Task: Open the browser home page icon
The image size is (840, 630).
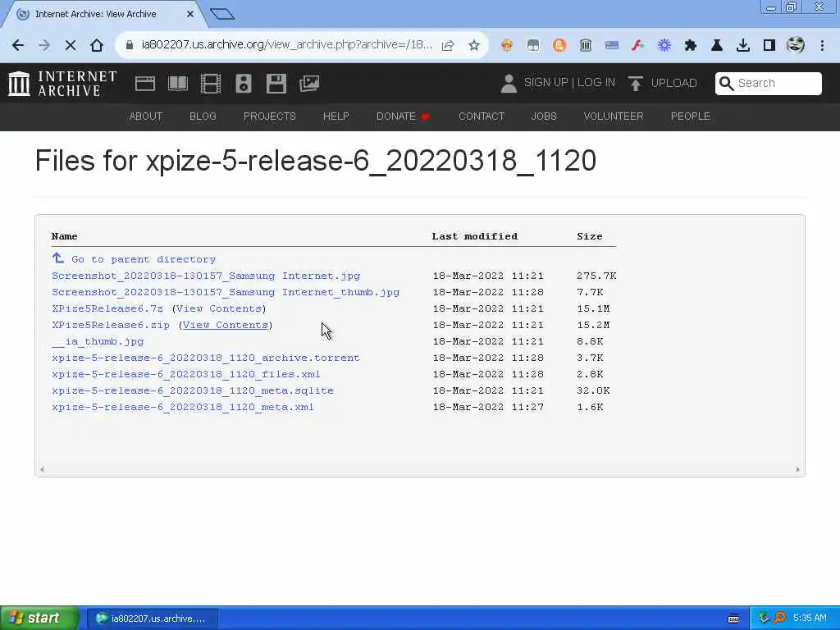Action: (x=97, y=46)
